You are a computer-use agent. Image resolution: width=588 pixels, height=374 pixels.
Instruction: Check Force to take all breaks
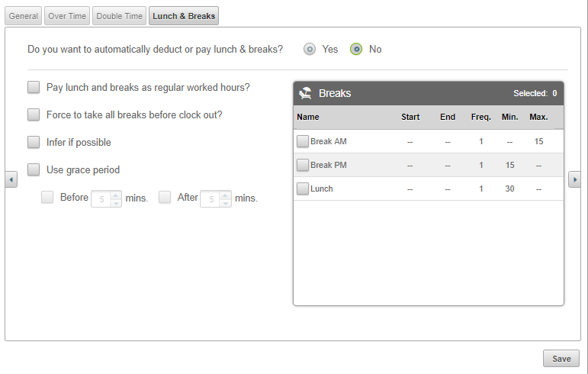tap(34, 114)
